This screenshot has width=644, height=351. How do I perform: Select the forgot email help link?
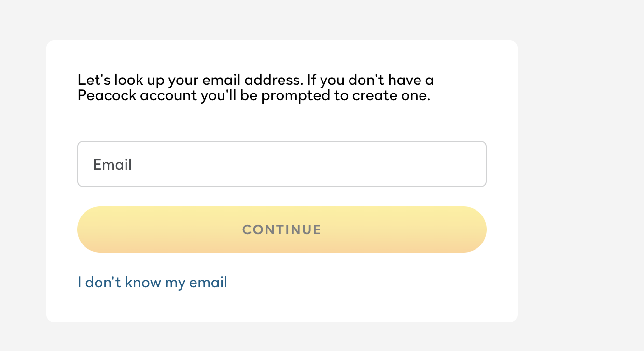tap(152, 282)
